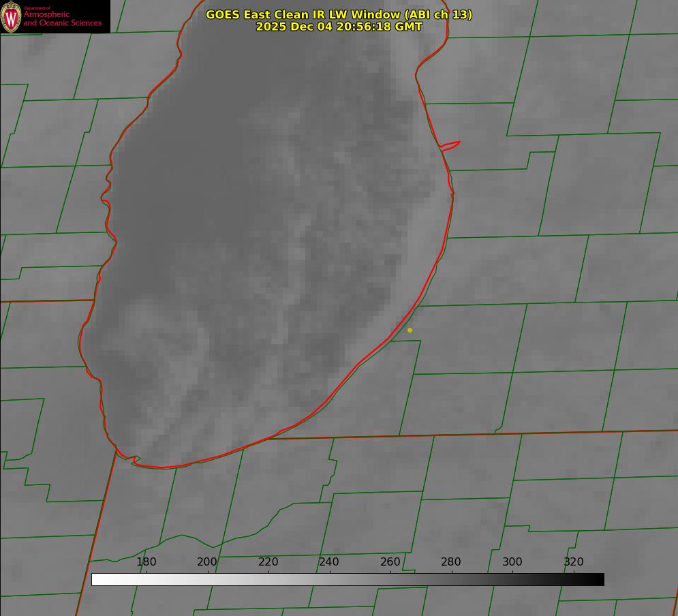Click the UW Atmospheric and Oceanic Sciences logo
Image resolution: width=678 pixels, height=616 pixels.
(x=55, y=16)
